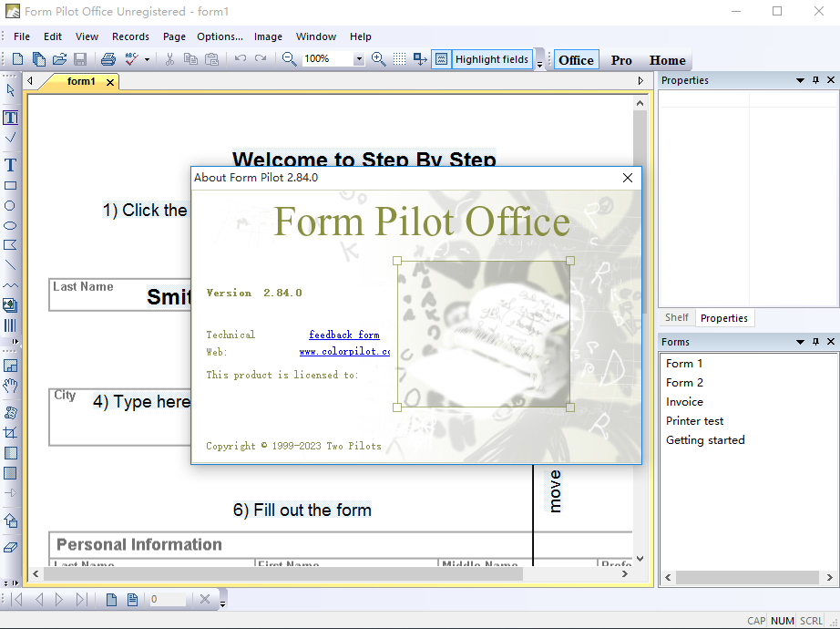Open the spell check dropdown arrow
Screen dimensions: 840x629
(146, 57)
